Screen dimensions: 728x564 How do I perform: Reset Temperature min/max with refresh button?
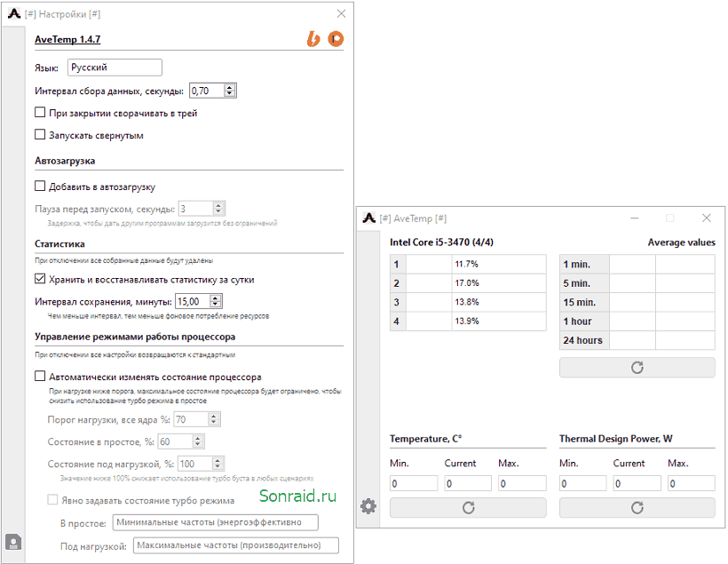[x=468, y=507]
